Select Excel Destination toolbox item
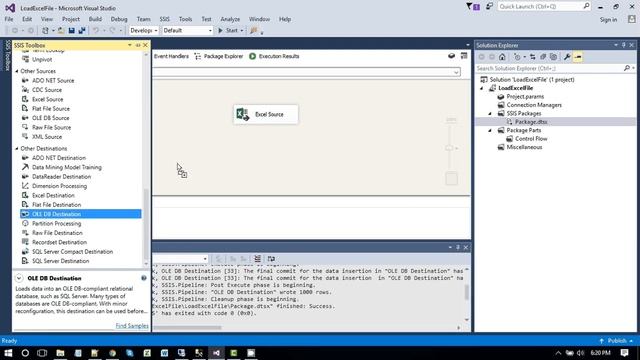This screenshot has width=640, height=360. 53,195
